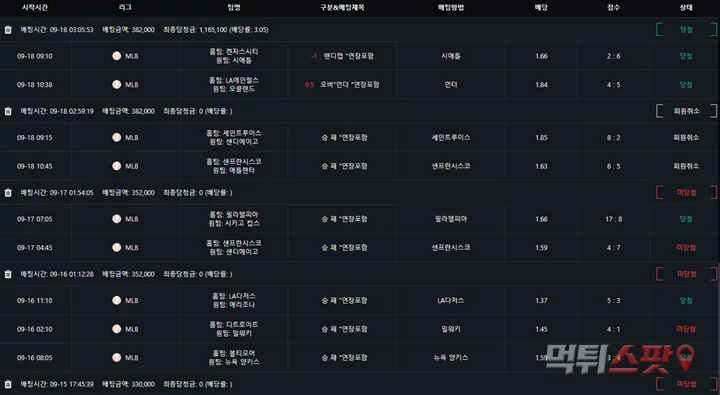The width and height of the screenshot is (720, 395).
Task: Click the 1.66 odds of 필라델피아 bet
Action: [541, 219]
